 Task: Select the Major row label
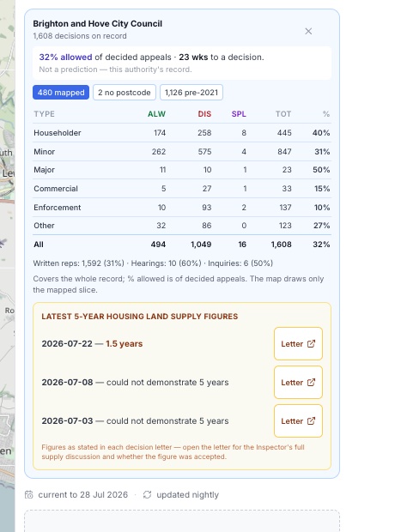44,170
